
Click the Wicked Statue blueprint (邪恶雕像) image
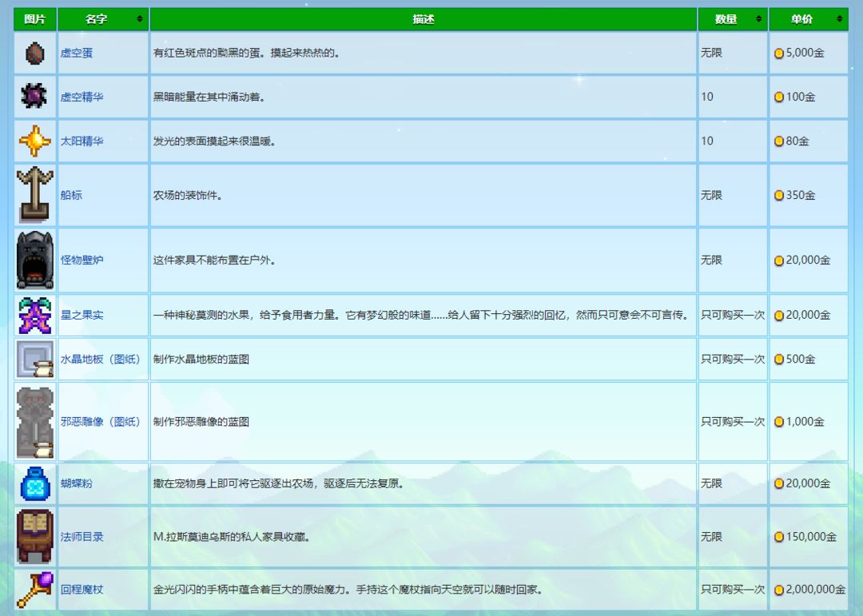pyautogui.click(x=34, y=422)
